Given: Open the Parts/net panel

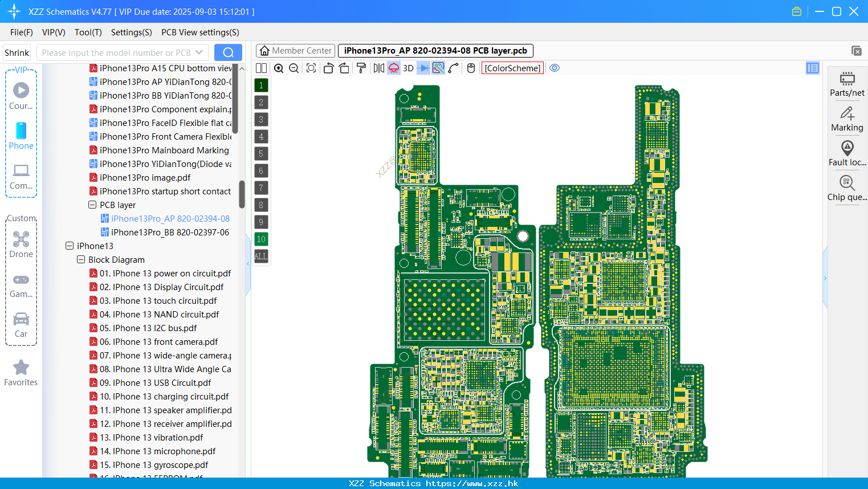Looking at the screenshot, I should click(x=847, y=84).
